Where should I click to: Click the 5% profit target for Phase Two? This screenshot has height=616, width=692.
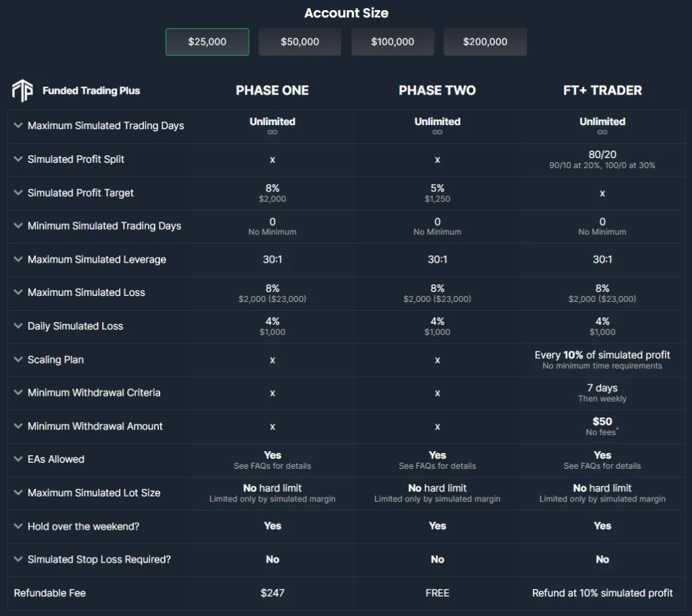pyautogui.click(x=437, y=188)
